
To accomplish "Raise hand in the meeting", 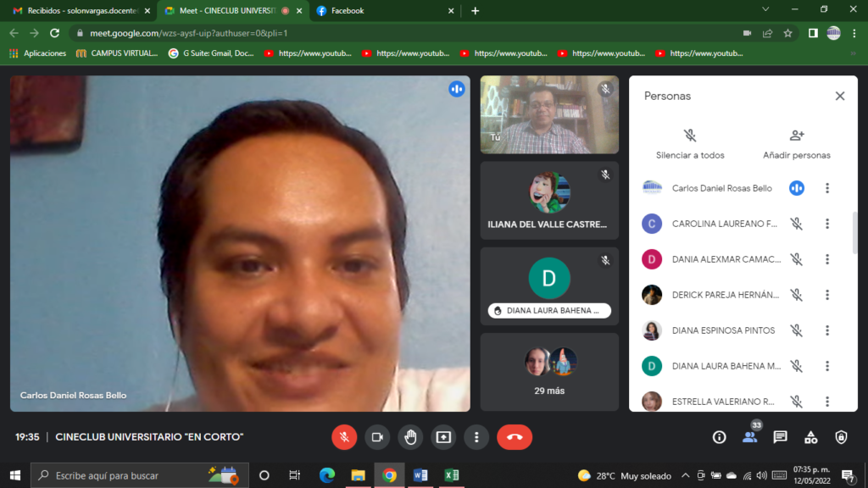I will [410, 437].
